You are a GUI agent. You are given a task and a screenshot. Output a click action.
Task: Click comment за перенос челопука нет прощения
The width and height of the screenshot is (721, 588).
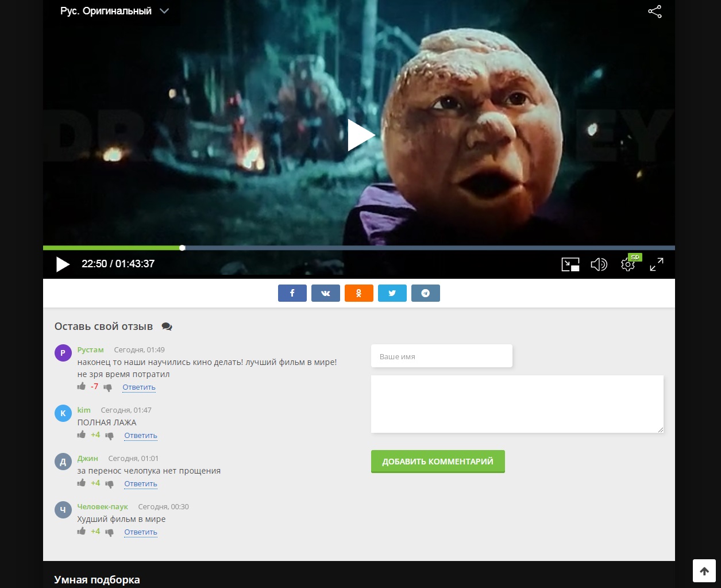pos(149,471)
